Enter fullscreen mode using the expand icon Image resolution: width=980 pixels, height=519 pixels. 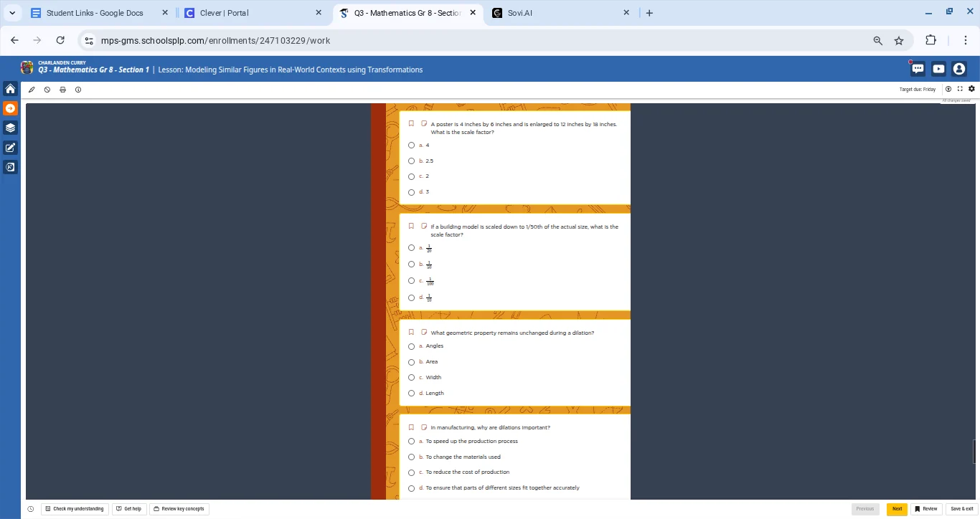[960, 89]
